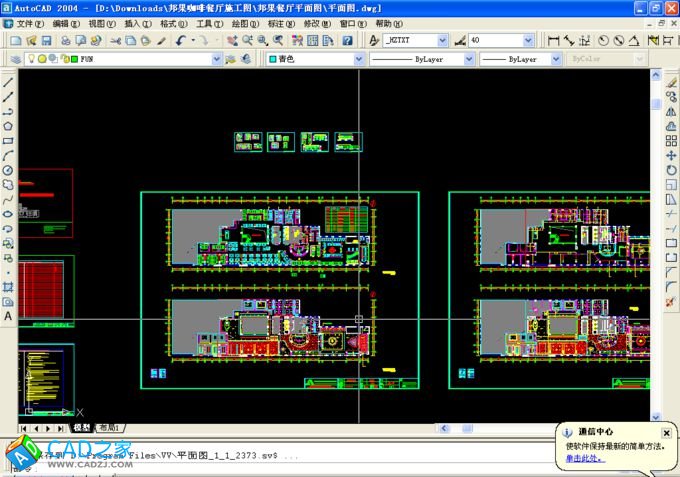Viewport: 680px width, 477px height.
Task: Select the Line draw tool
Action: pos(8,82)
